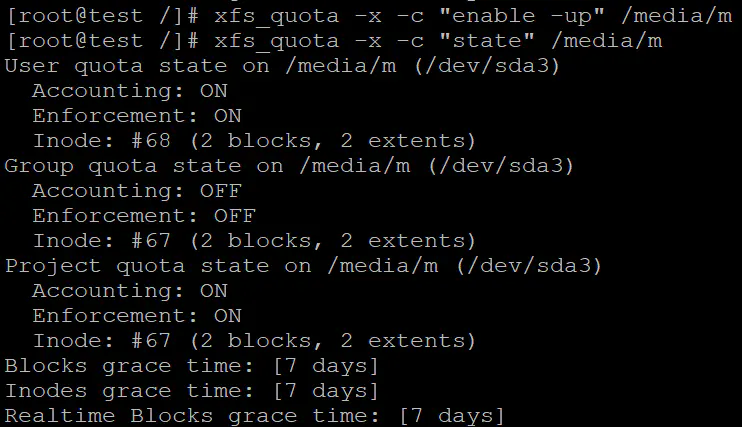Click the 'Group quota state' header line
742x427 pixels.
[x=289, y=166]
